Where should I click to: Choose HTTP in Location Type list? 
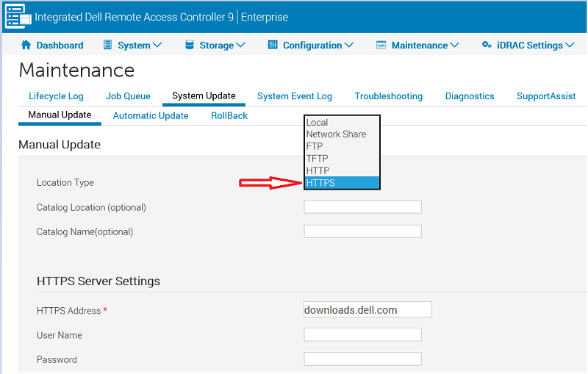(342, 170)
